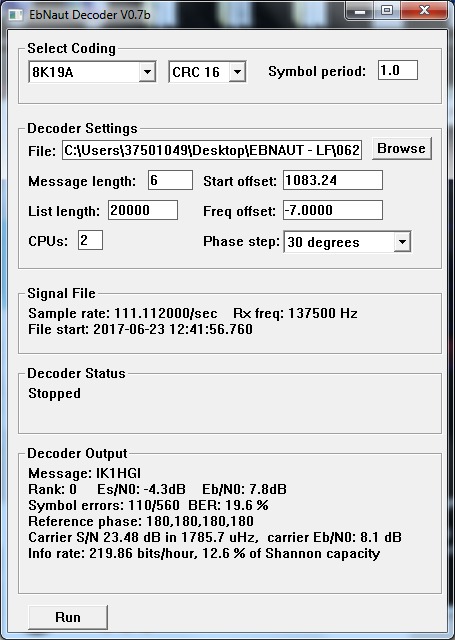The height and width of the screenshot is (640, 455).
Task: Click the Start offset field showing 1083.24
Action: coord(333,180)
